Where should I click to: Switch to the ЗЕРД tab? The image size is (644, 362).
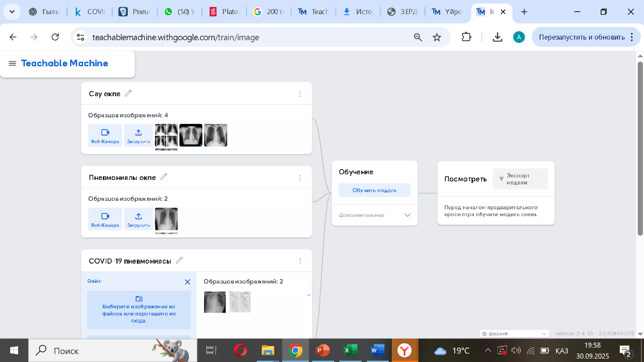click(x=403, y=12)
